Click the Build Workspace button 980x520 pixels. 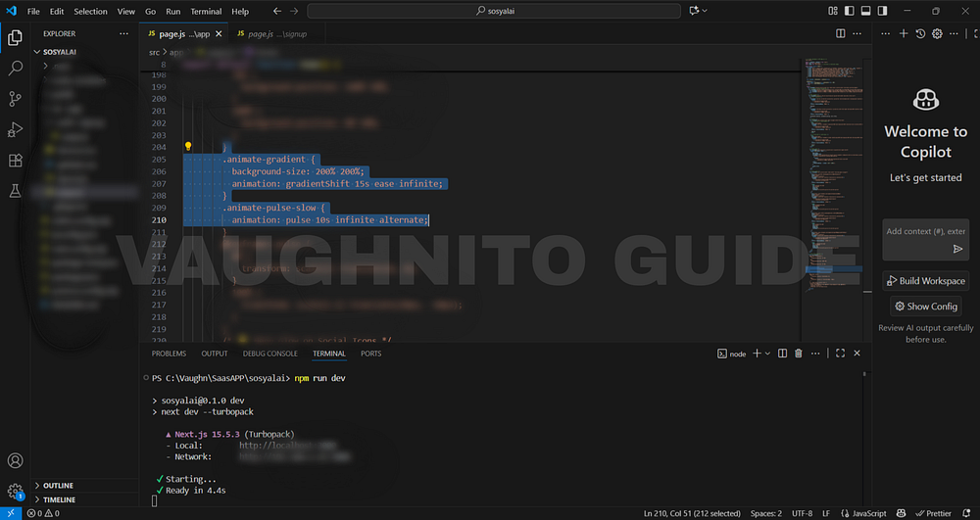tap(926, 281)
